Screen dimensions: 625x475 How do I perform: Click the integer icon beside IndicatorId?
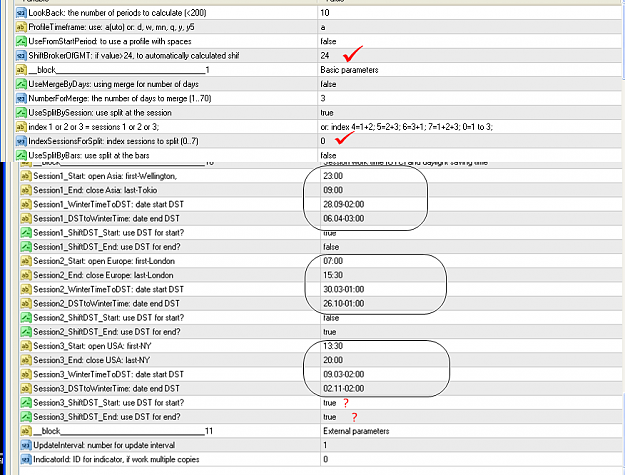26,459
